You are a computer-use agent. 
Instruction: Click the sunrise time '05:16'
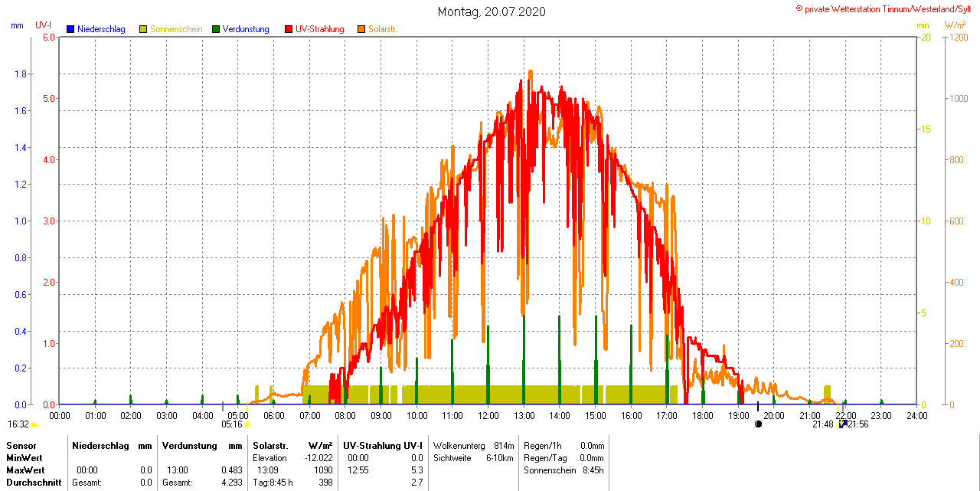click(x=232, y=424)
